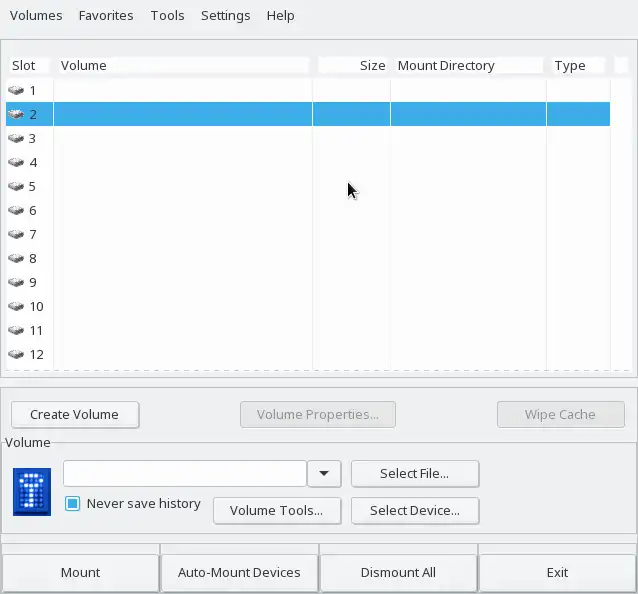
Task: Open the Volume Tools button
Action: point(277,511)
